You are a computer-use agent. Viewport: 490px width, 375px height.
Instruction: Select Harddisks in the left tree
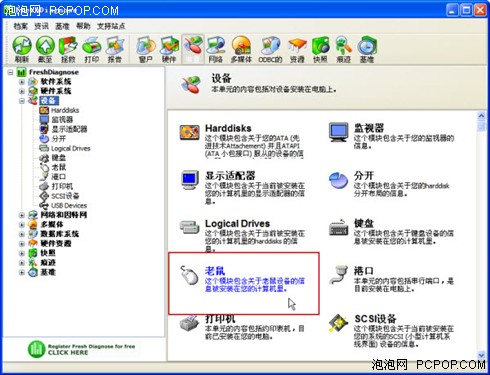[x=65, y=110]
